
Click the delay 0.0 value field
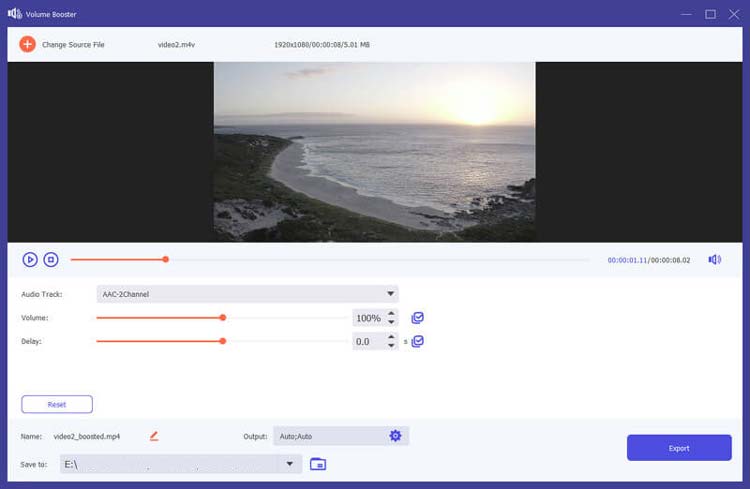(x=369, y=342)
